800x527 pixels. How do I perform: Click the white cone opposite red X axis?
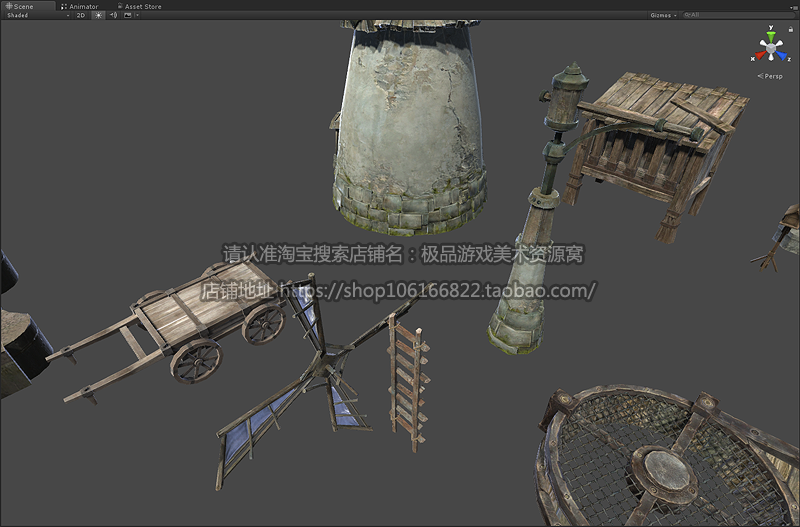781,44
